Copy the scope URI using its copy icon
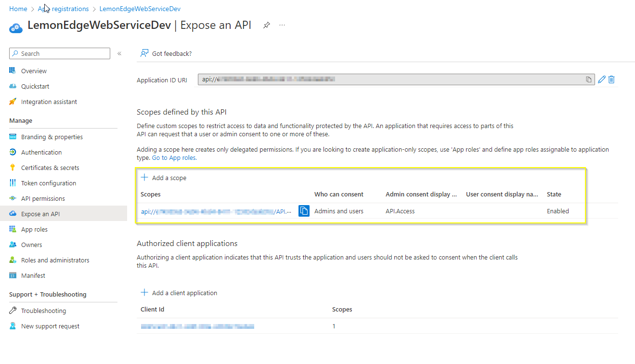Viewport: 635px width, 364px height. [x=304, y=210]
